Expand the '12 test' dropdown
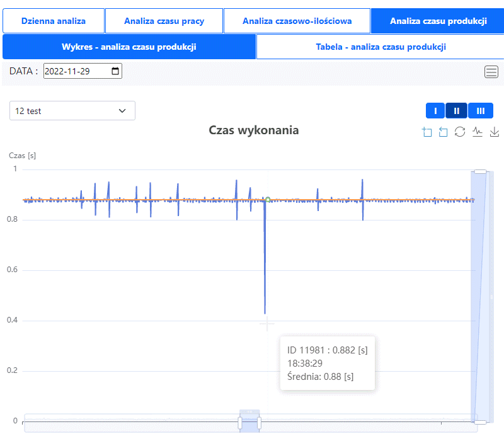The image size is (504, 441). (x=72, y=111)
